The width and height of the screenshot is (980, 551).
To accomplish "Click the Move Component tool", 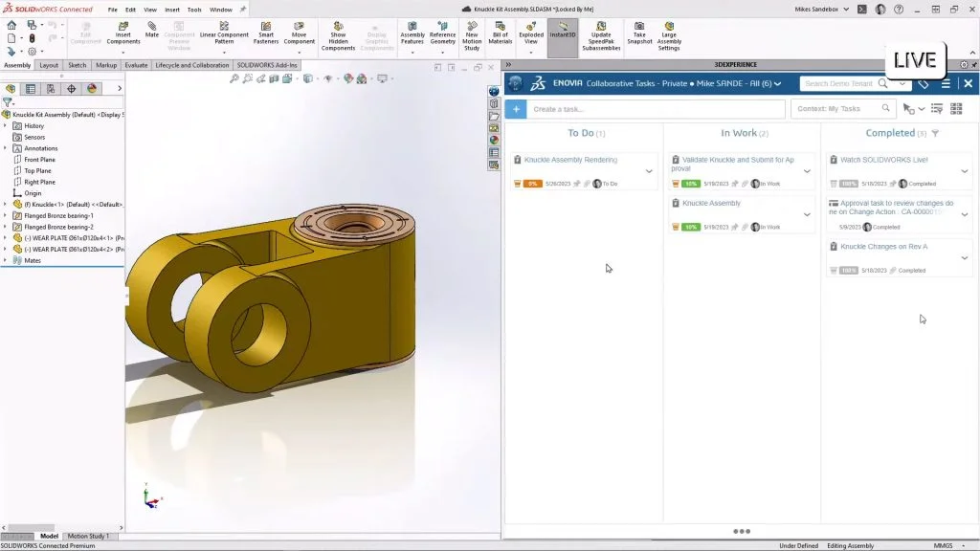I will click(300, 33).
